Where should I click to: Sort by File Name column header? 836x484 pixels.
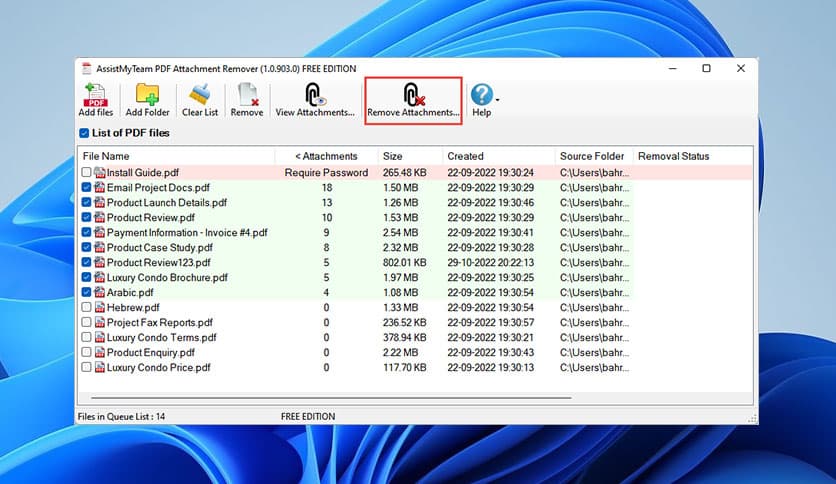(176, 156)
